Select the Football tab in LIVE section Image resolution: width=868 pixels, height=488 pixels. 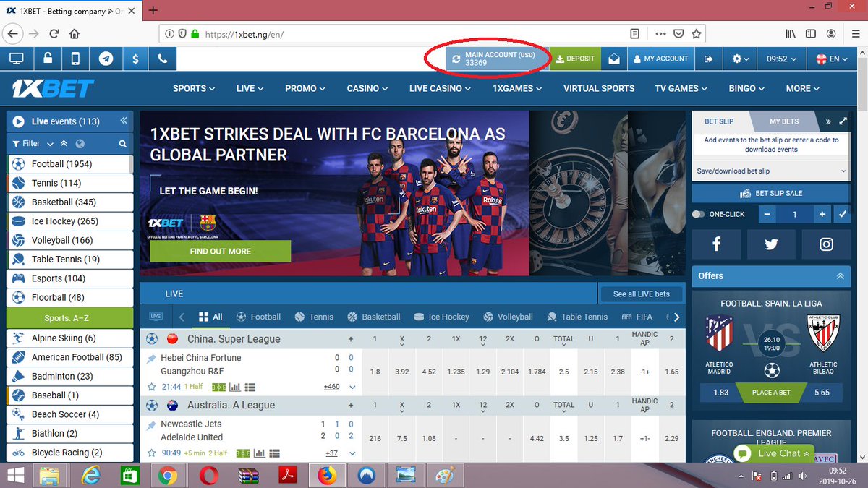[x=258, y=317]
